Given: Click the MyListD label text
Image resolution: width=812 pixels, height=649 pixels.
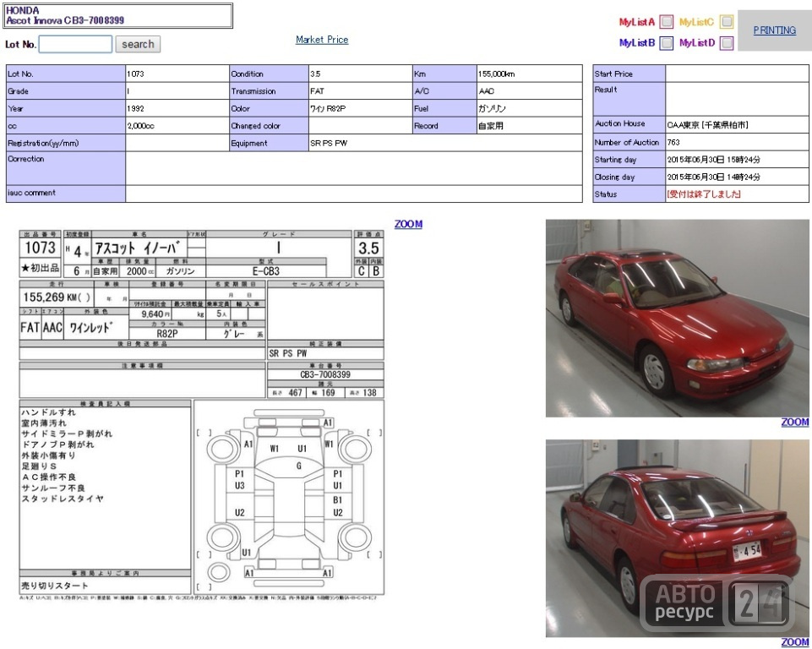Looking at the screenshot, I should coord(697,42).
